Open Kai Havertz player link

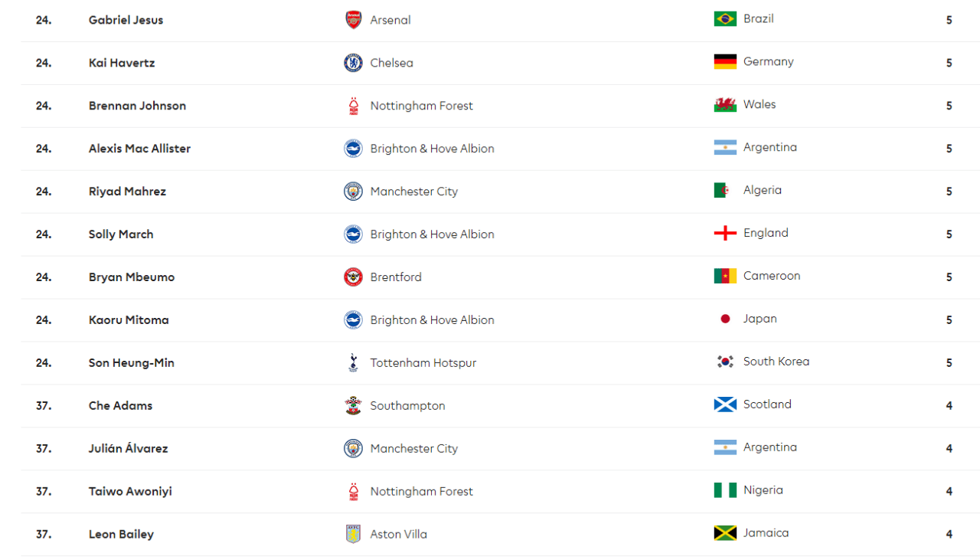tap(122, 63)
